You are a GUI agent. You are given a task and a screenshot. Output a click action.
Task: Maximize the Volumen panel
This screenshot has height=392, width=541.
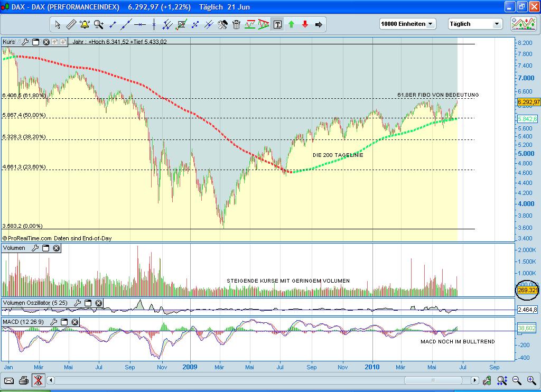coord(45,248)
